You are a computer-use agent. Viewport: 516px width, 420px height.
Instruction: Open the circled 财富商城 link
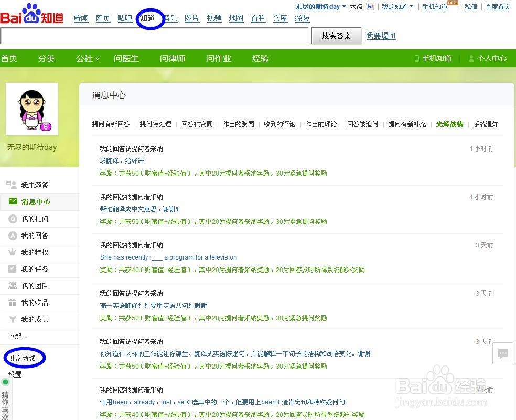coord(23,358)
